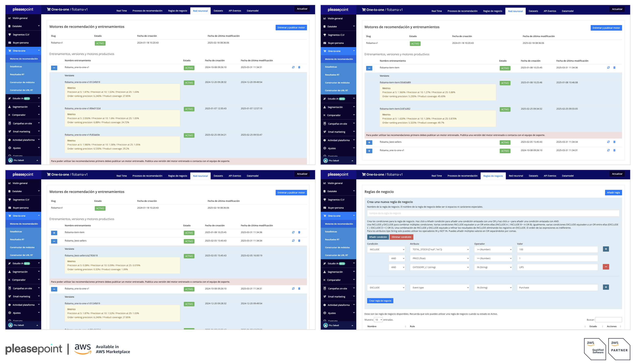
Task: Click the AWS Partner badge
Action: coord(619,349)
